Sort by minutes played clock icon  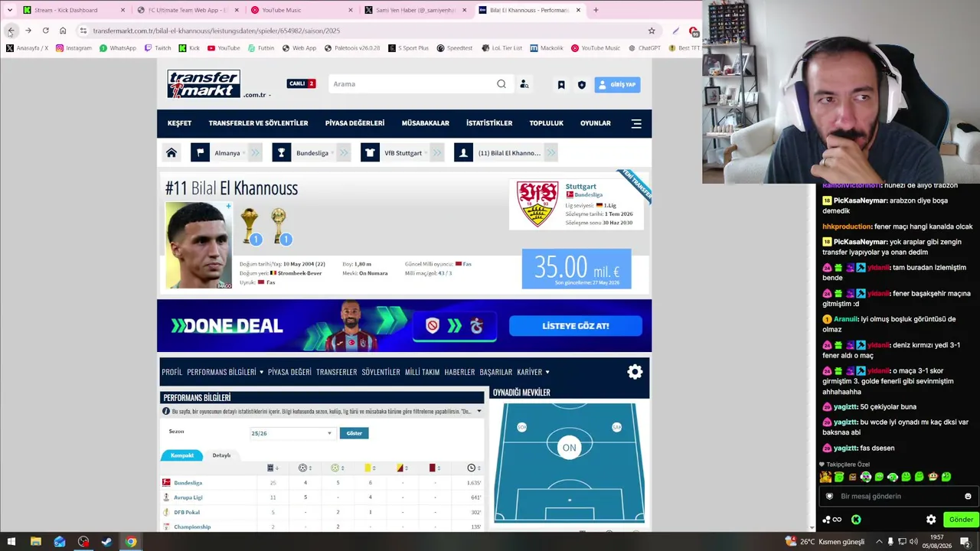pyautogui.click(x=472, y=468)
